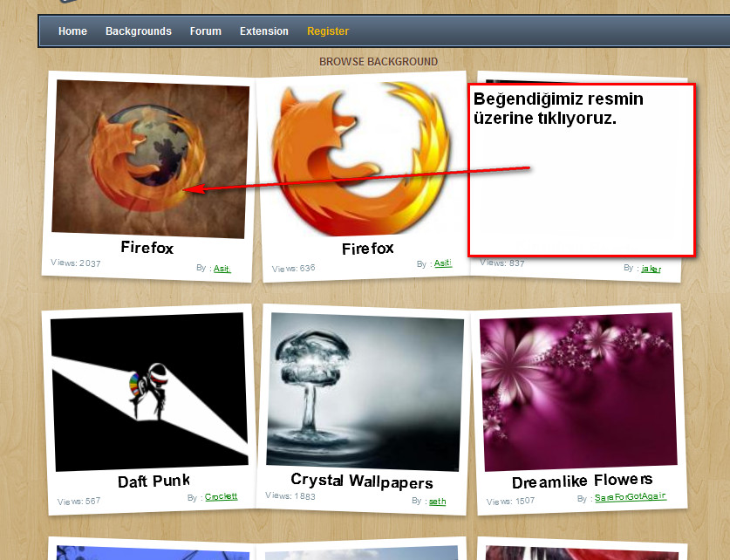Viewport: 730px width, 560px height.
Task: Click the 'Views: 567' text
Action: pyautogui.click(x=78, y=502)
